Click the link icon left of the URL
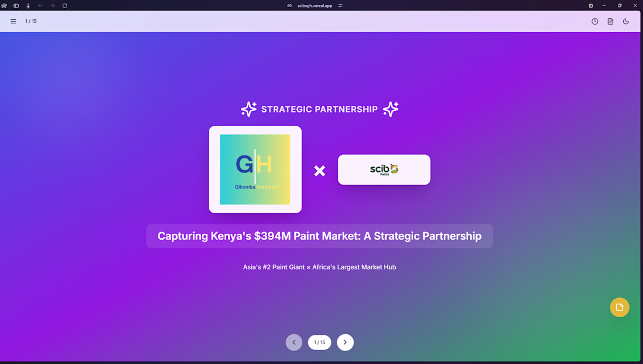The image size is (643, 364). (289, 6)
